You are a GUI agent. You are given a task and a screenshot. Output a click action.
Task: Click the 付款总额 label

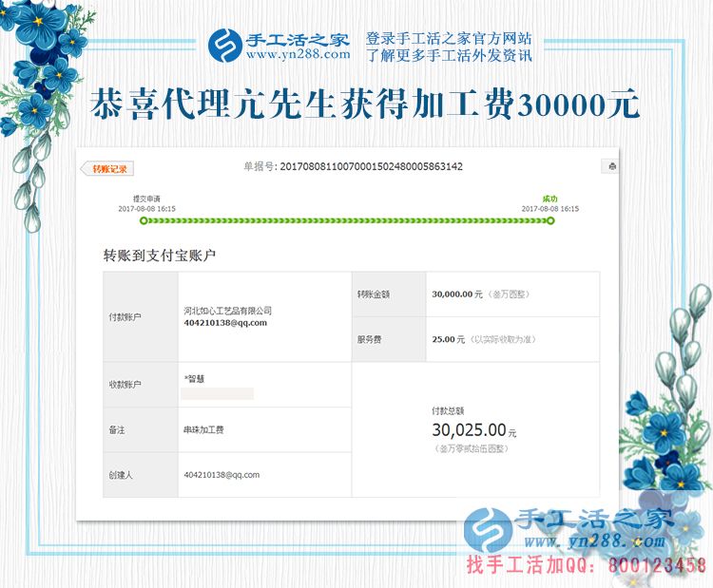click(448, 410)
